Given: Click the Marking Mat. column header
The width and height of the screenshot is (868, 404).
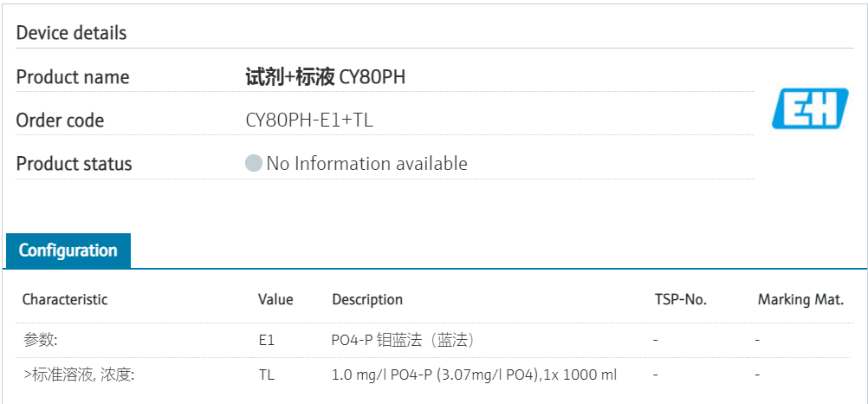Looking at the screenshot, I should point(800,299).
